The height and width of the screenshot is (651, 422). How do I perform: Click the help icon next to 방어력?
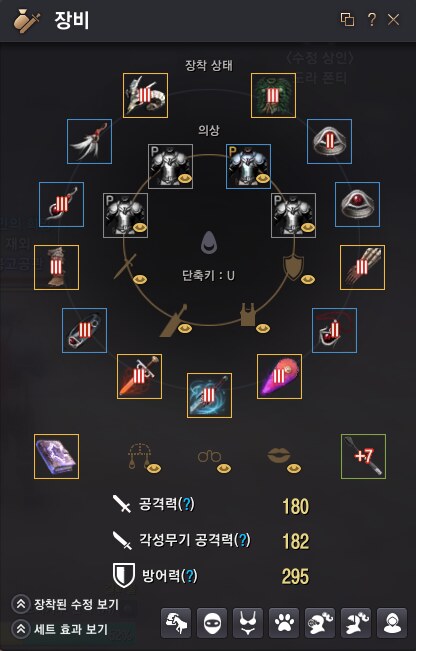click(x=189, y=576)
